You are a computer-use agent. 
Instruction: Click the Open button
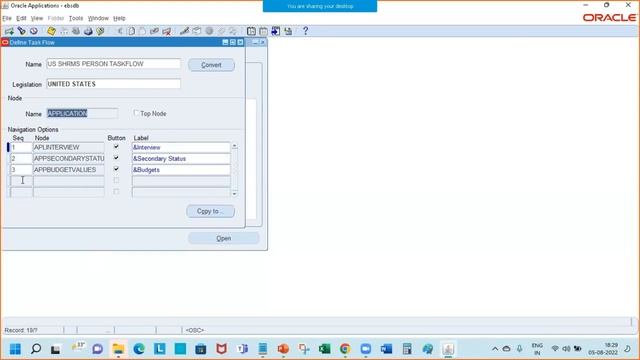(224, 238)
